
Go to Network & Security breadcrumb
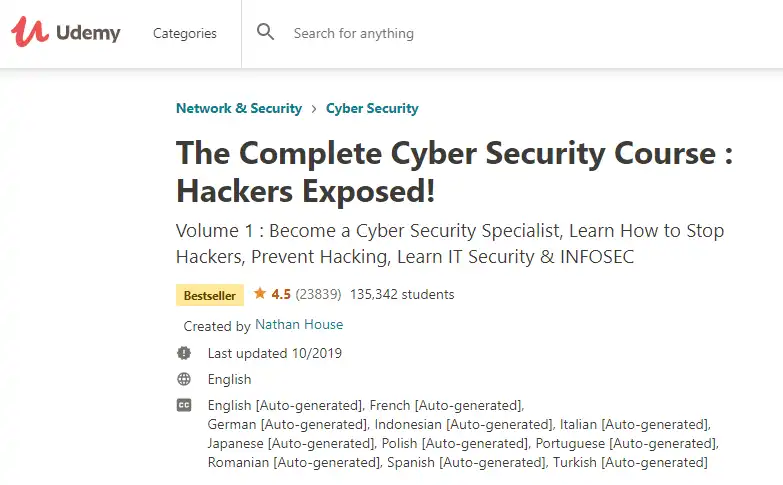point(239,108)
